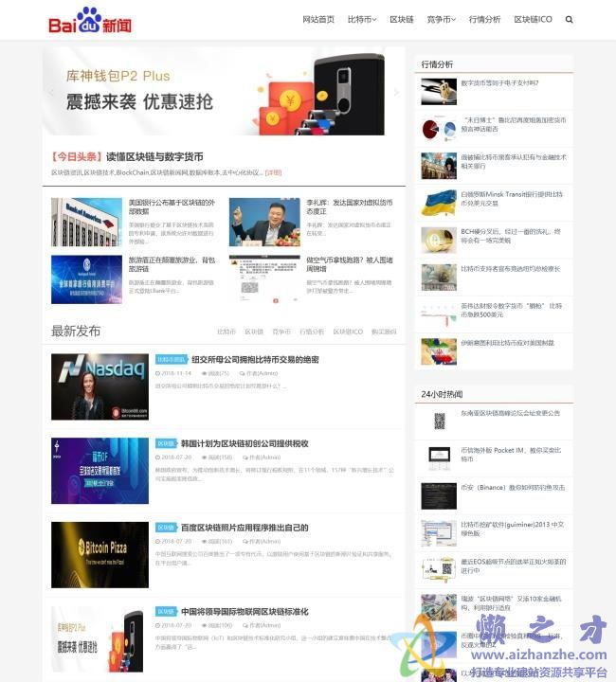Image resolution: width=616 pixels, height=682 pixels.
Task: Select 区块链ICO tab beside 最新发布
Action: coord(348,332)
